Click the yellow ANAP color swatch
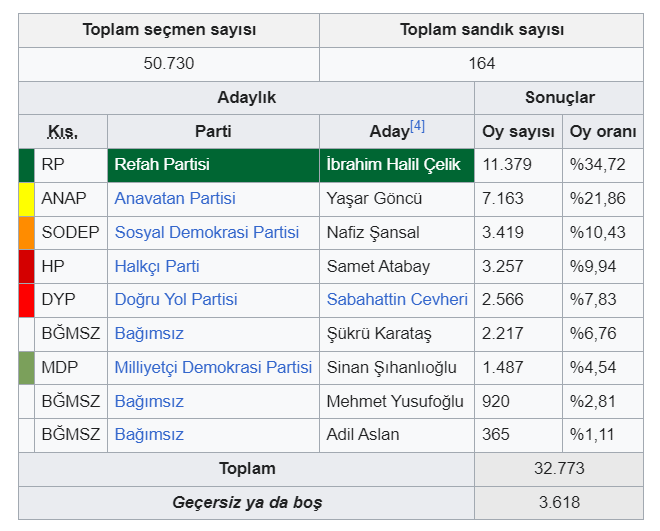This screenshot has height=531, width=660. pos(27,199)
